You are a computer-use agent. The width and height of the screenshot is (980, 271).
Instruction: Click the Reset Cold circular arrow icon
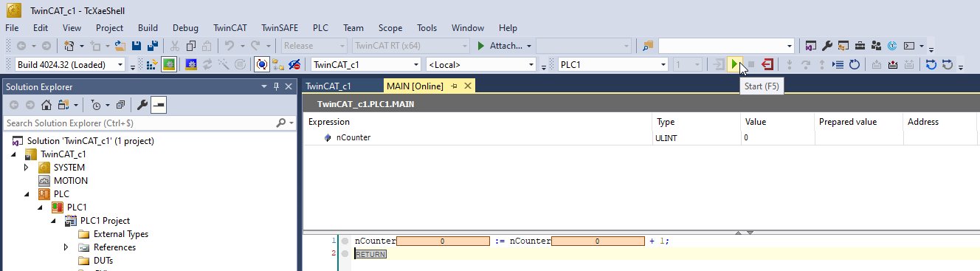click(854, 64)
